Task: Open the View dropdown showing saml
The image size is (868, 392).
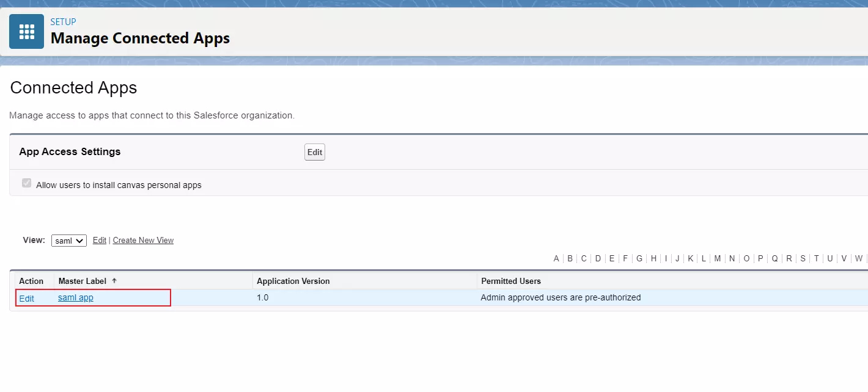Action: coord(68,241)
